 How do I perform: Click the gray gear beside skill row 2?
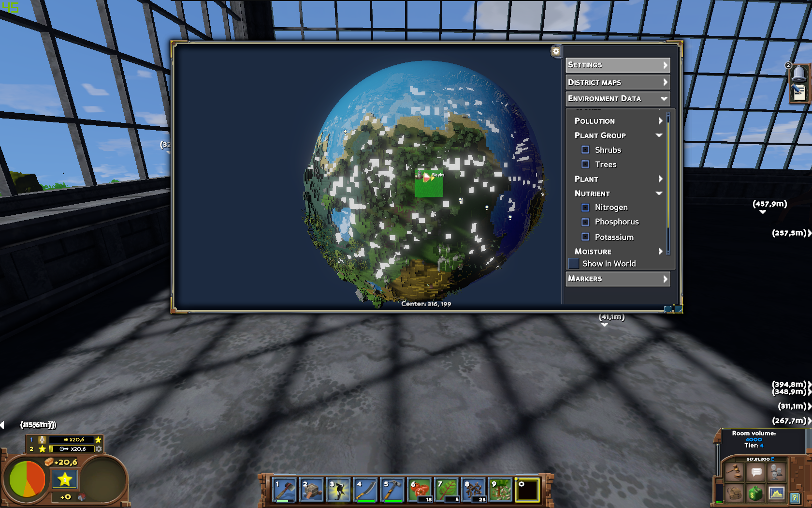99,449
